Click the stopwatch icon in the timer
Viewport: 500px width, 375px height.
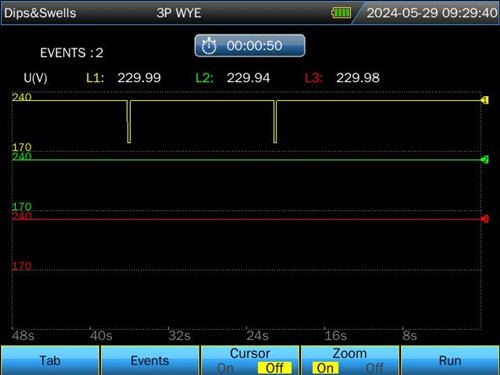point(209,46)
